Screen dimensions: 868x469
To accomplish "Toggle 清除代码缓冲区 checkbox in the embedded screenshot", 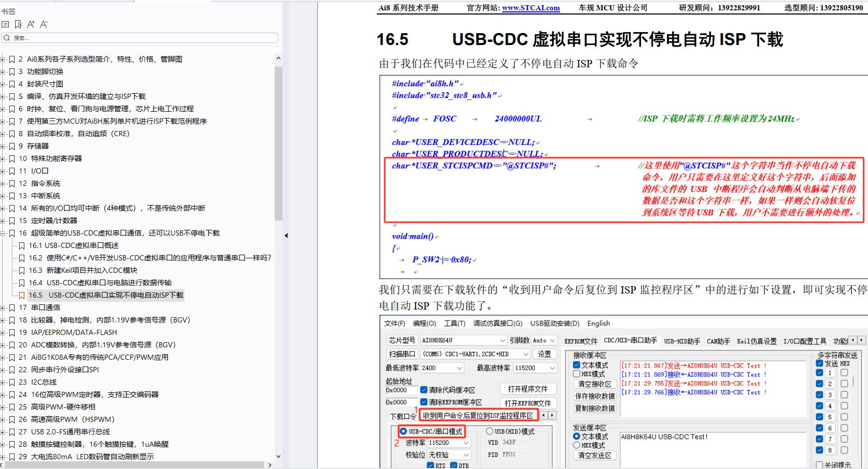I will coord(424,390).
